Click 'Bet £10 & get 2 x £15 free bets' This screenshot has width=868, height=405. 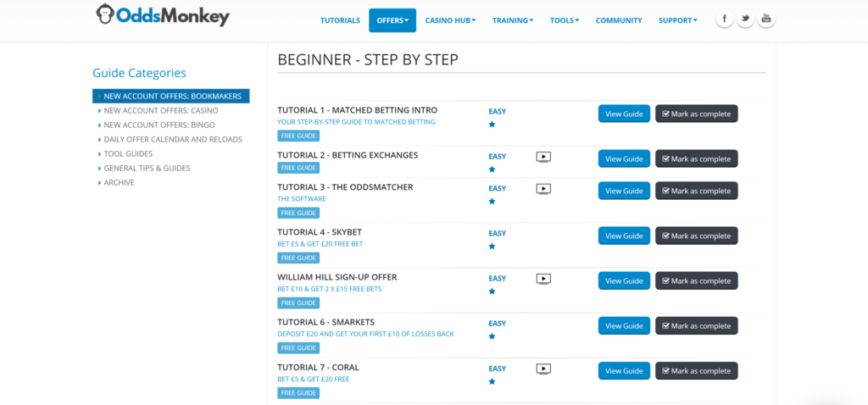pyautogui.click(x=330, y=289)
